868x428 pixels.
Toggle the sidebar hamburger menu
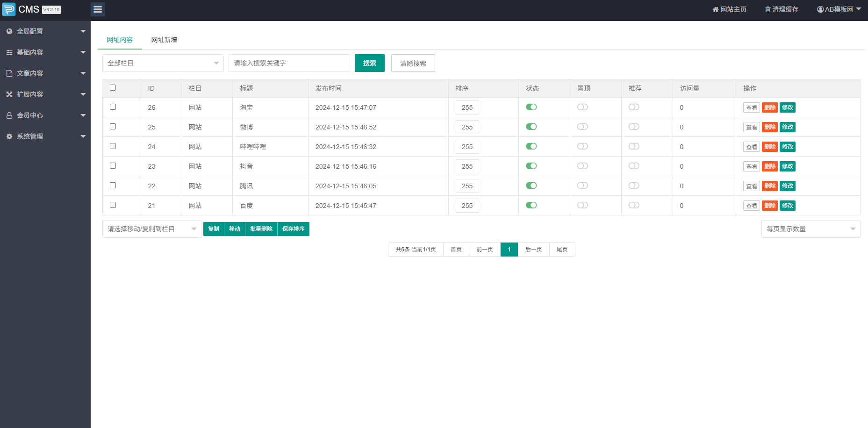(98, 9)
